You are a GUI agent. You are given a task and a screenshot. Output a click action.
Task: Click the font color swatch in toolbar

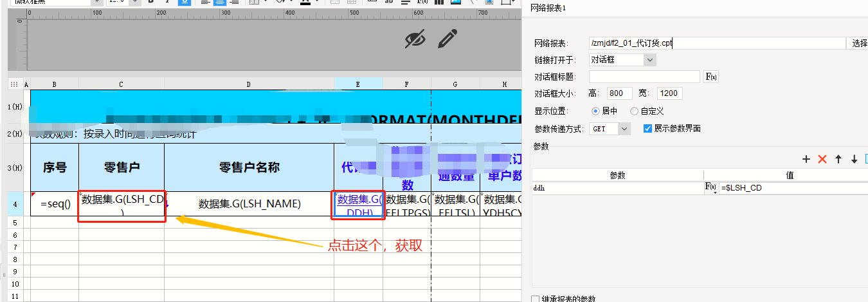pos(305,3)
